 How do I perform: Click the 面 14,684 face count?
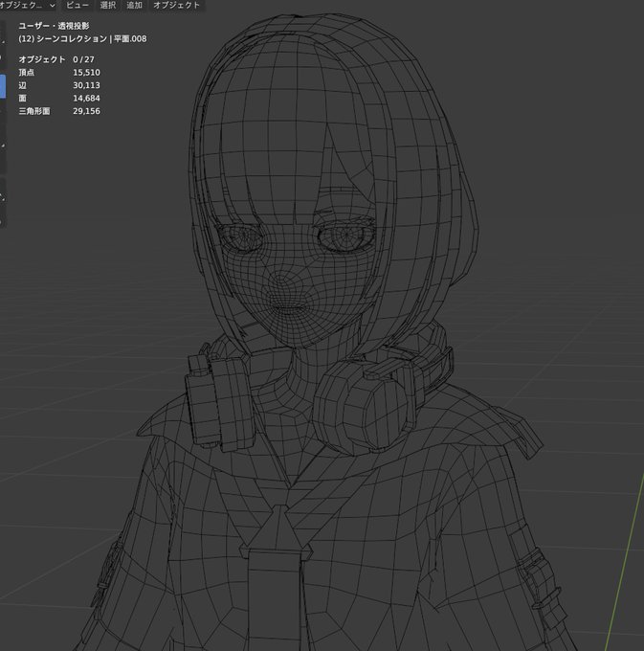click(x=59, y=98)
